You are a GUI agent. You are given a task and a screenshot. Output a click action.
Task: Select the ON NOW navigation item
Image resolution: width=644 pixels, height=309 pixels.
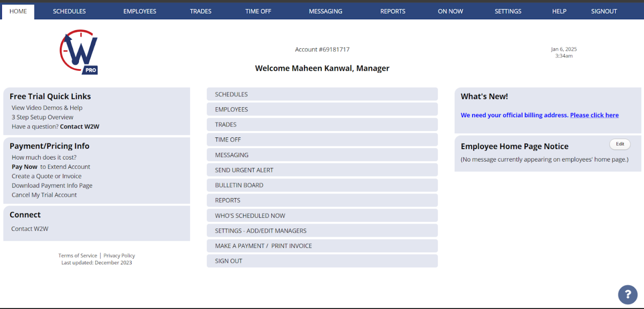450,11
